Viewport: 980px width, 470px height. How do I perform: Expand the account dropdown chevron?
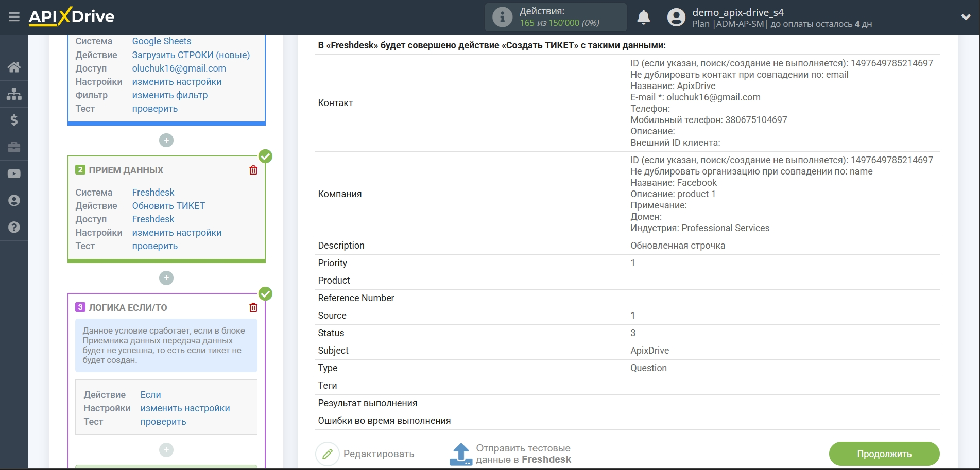tap(966, 17)
